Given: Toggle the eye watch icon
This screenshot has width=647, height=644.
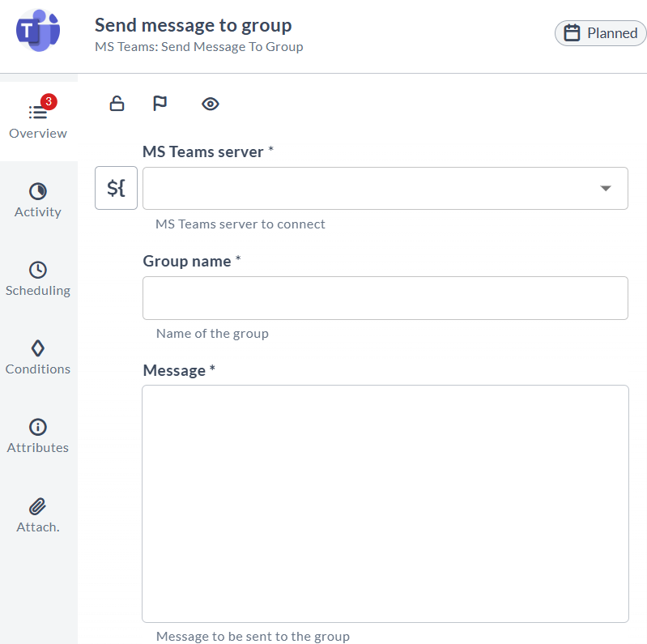Looking at the screenshot, I should point(211,104).
